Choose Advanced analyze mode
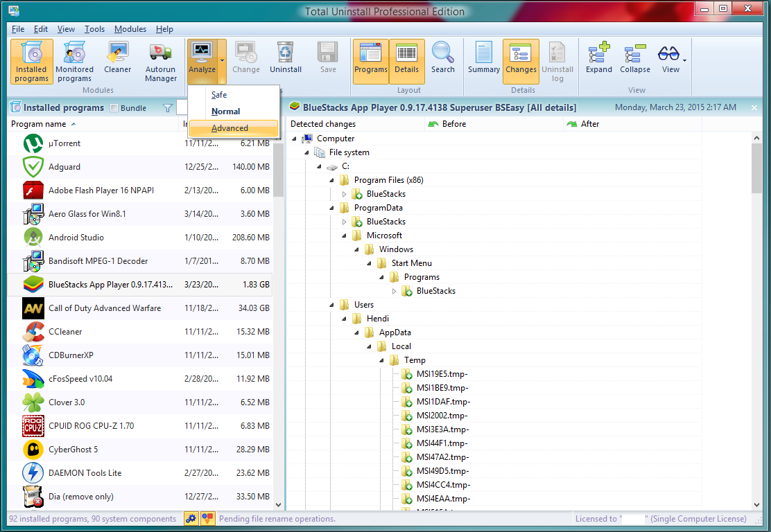The height and width of the screenshot is (532, 771). click(x=234, y=128)
